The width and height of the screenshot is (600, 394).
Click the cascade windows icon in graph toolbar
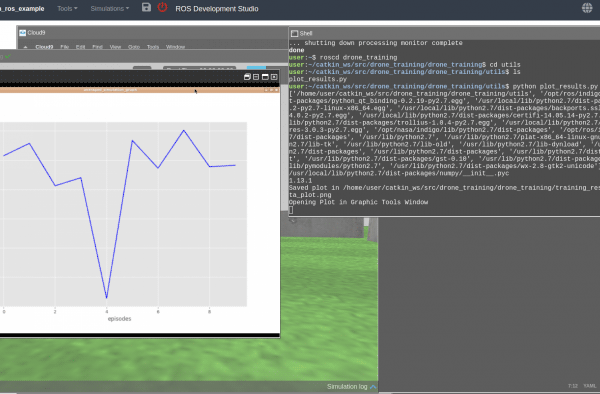pos(247,77)
